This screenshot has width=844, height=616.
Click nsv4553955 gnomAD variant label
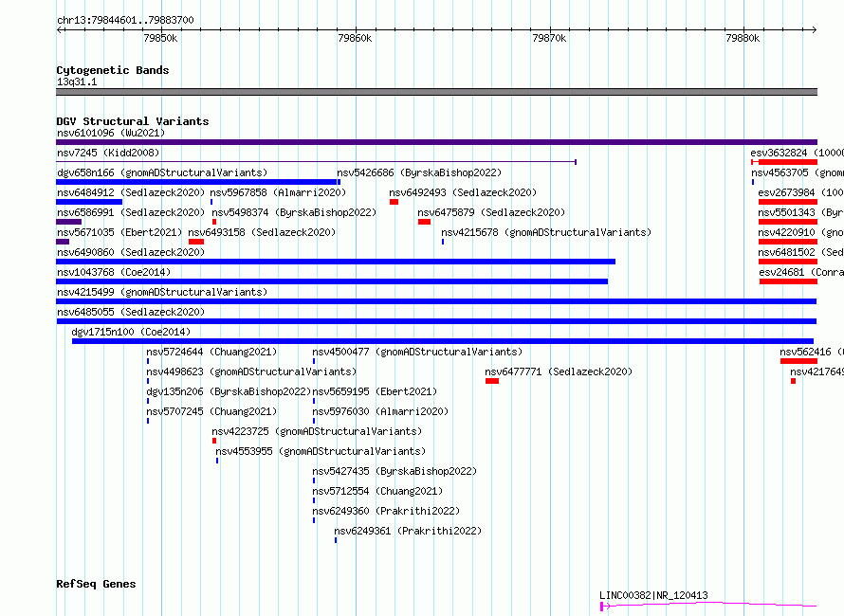321,451
